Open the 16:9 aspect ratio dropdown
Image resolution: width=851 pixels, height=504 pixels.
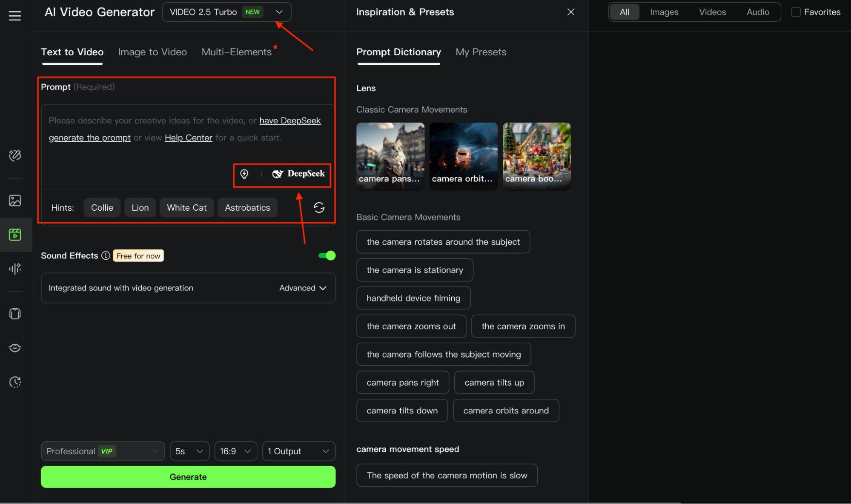[x=235, y=451]
